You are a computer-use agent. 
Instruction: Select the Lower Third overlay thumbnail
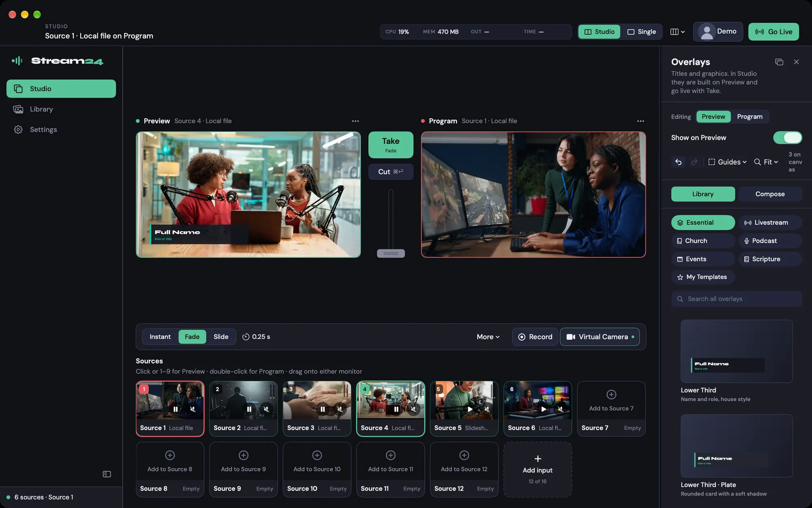coord(736,351)
